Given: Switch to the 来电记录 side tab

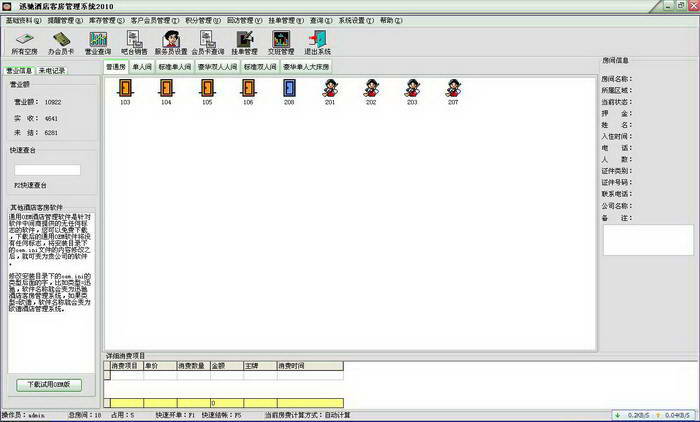Looking at the screenshot, I should click(x=52, y=71).
